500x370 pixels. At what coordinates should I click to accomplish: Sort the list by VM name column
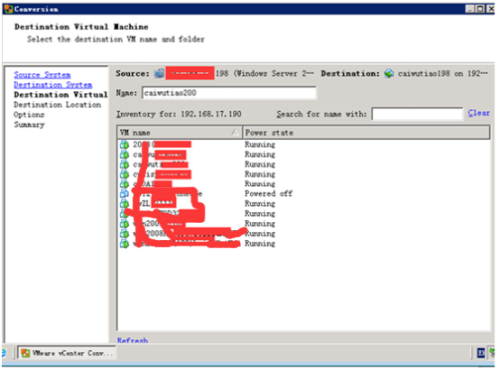180,133
